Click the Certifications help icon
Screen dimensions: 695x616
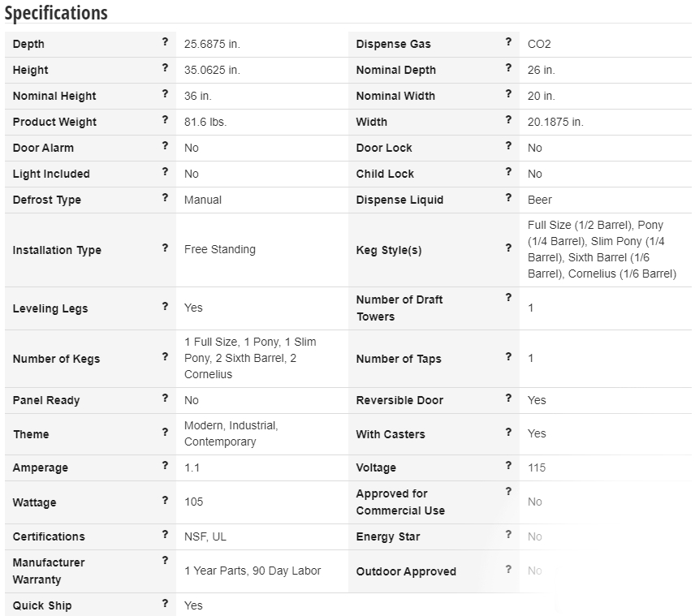165,534
